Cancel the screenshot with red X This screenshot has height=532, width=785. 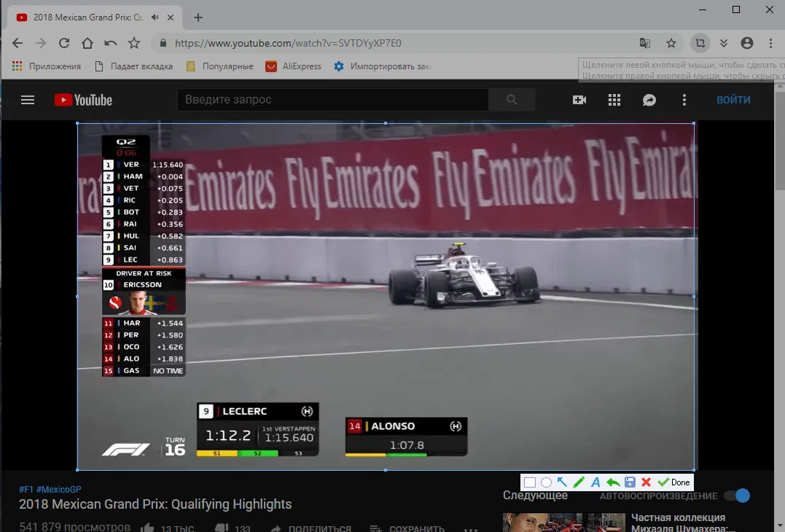(646, 482)
